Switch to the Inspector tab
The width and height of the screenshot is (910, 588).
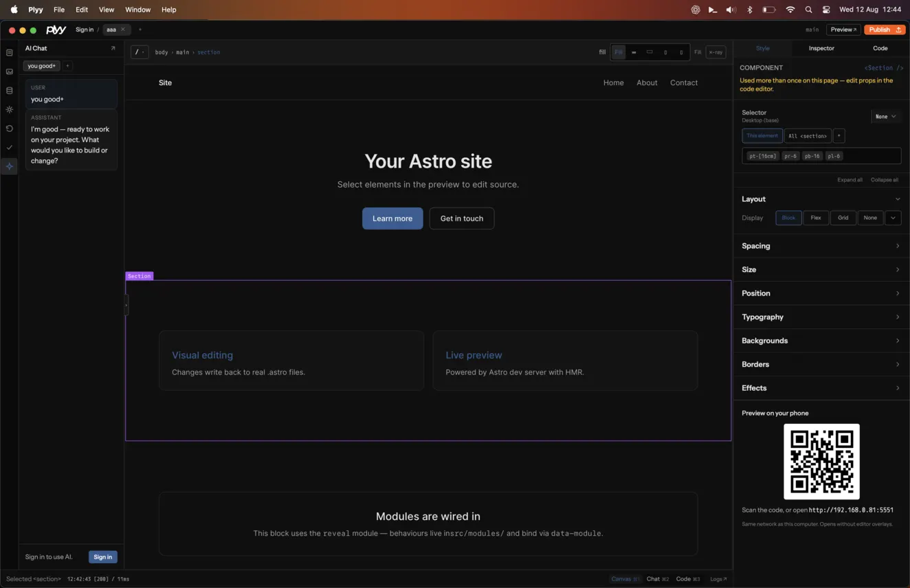pyautogui.click(x=821, y=48)
